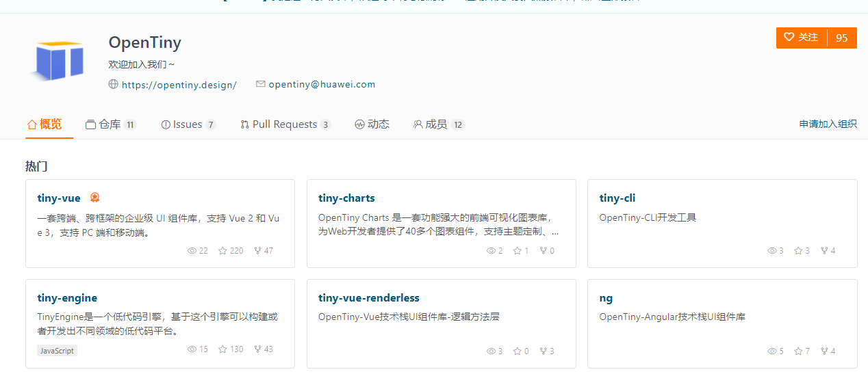This screenshot has width=868, height=387.
Task: Click the fork icon on ng card
Action: [824, 351]
